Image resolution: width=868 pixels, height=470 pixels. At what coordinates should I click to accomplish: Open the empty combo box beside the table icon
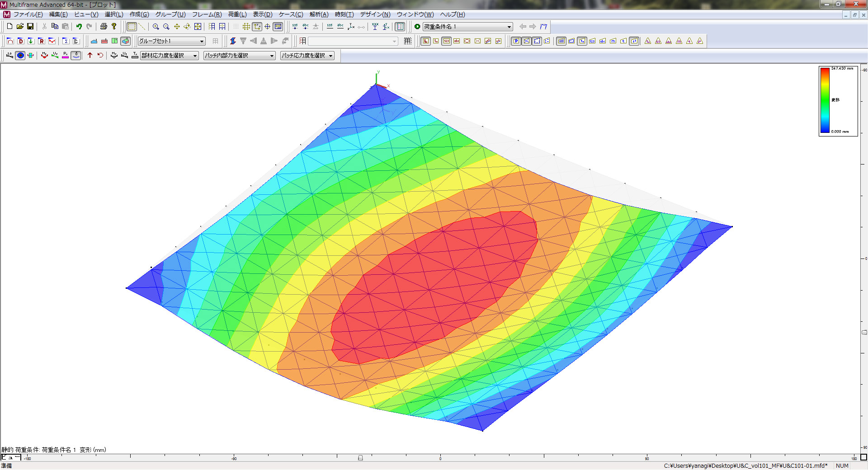(x=353, y=41)
